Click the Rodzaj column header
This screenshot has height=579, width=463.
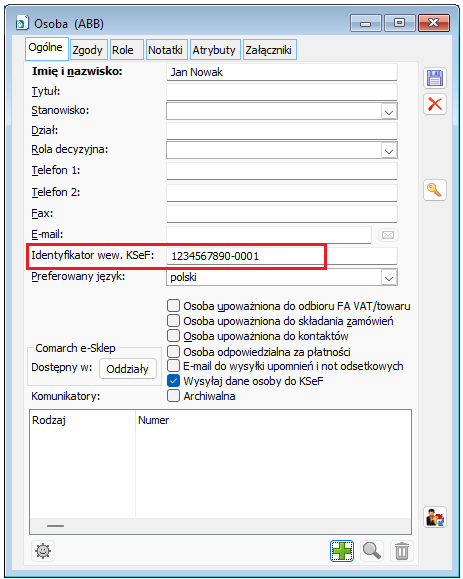[x=83, y=420]
